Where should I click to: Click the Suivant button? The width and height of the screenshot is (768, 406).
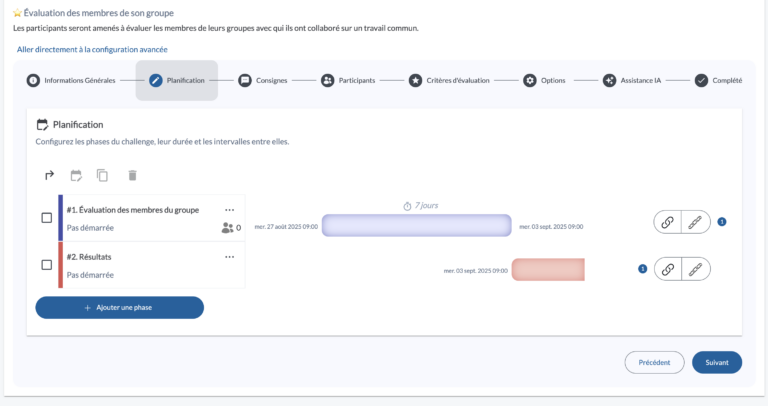tap(717, 362)
